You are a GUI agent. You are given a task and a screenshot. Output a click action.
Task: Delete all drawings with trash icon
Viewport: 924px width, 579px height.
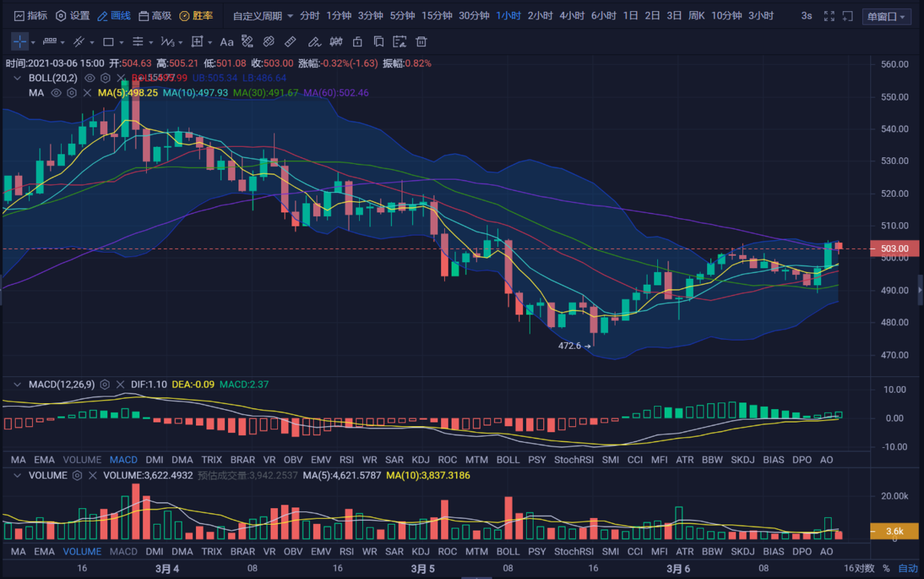click(422, 42)
